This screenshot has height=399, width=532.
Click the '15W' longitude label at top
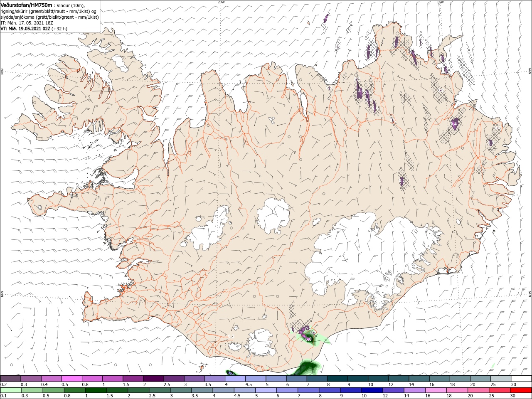coord(440,2)
